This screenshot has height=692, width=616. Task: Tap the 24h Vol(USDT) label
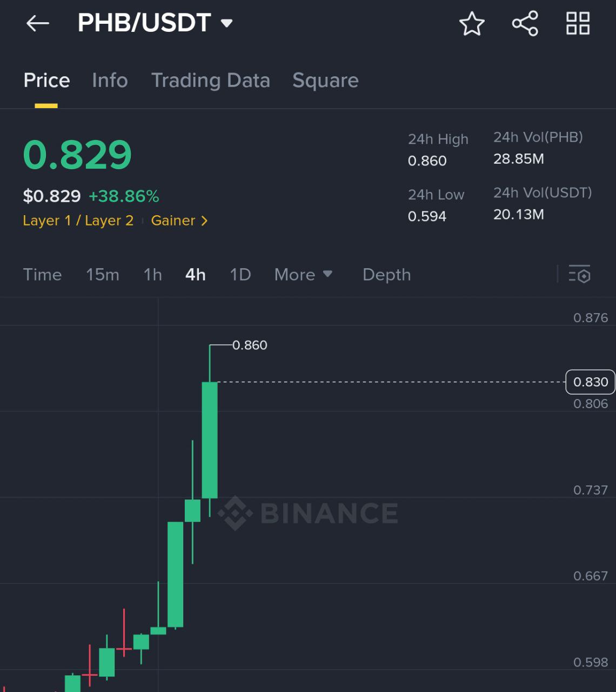pos(543,193)
